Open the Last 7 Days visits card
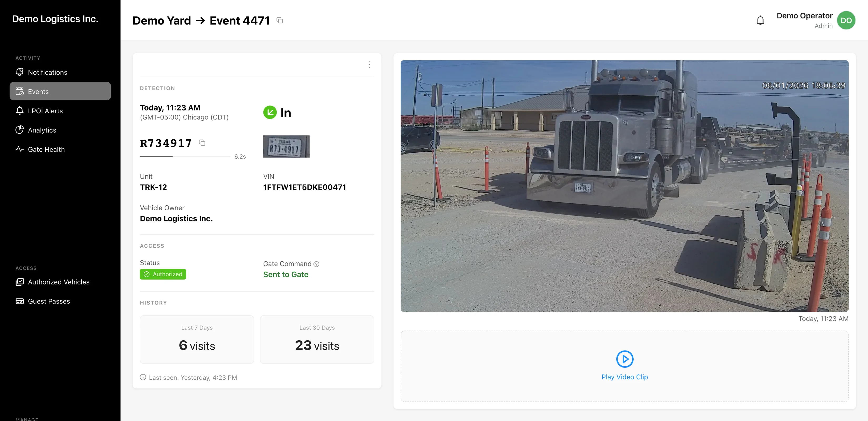The height and width of the screenshot is (421, 868). [x=197, y=339]
